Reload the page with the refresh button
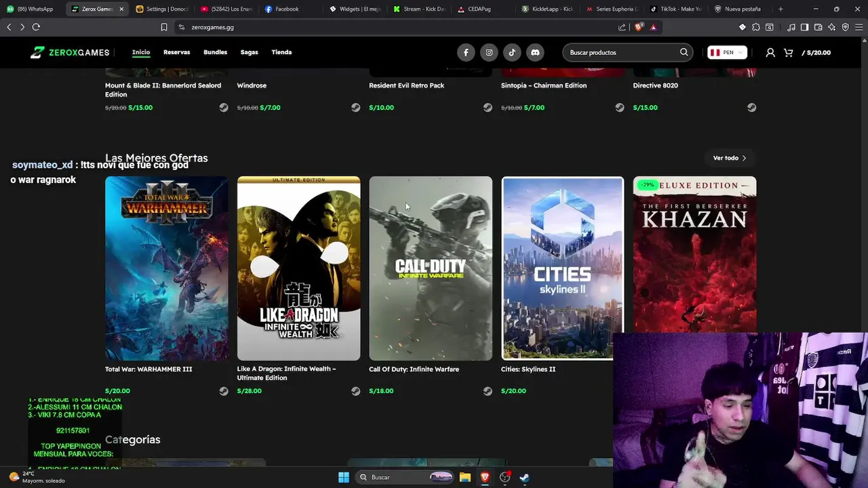The width and height of the screenshot is (868, 488). (x=36, y=27)
